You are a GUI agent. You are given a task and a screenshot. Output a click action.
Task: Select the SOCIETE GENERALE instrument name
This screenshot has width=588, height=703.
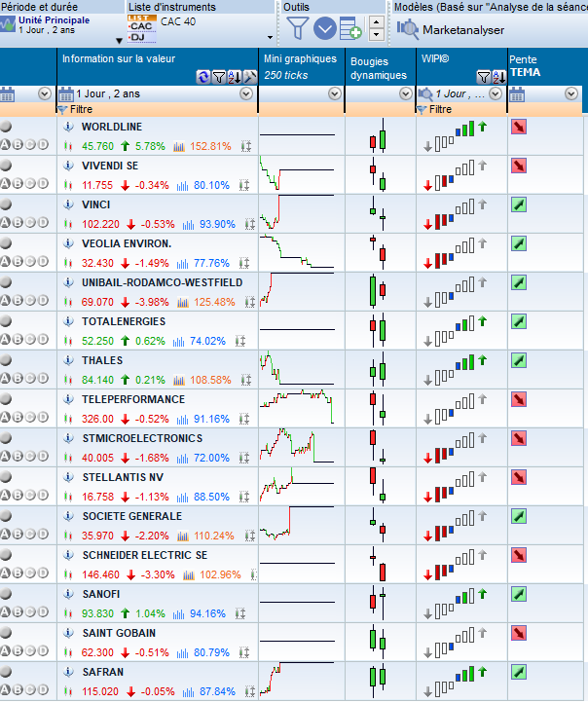tap(132, 516)
